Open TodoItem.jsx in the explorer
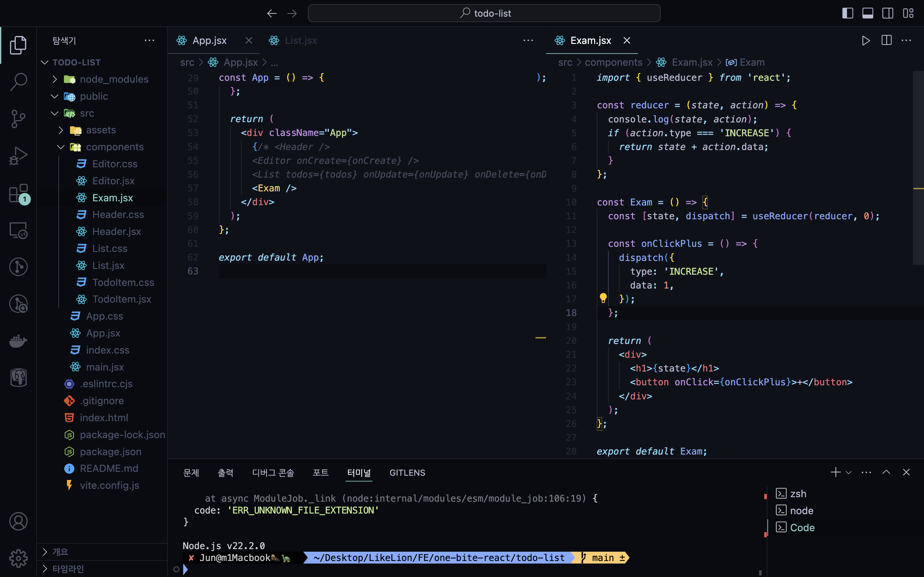The height and width of the screenshot is (577, 924). (x=121, y=299)
